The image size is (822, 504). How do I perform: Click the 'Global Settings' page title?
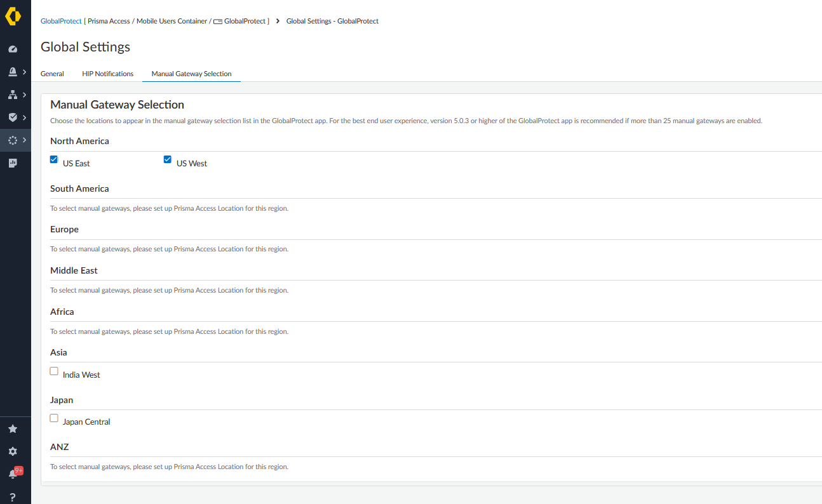[85, 47]
